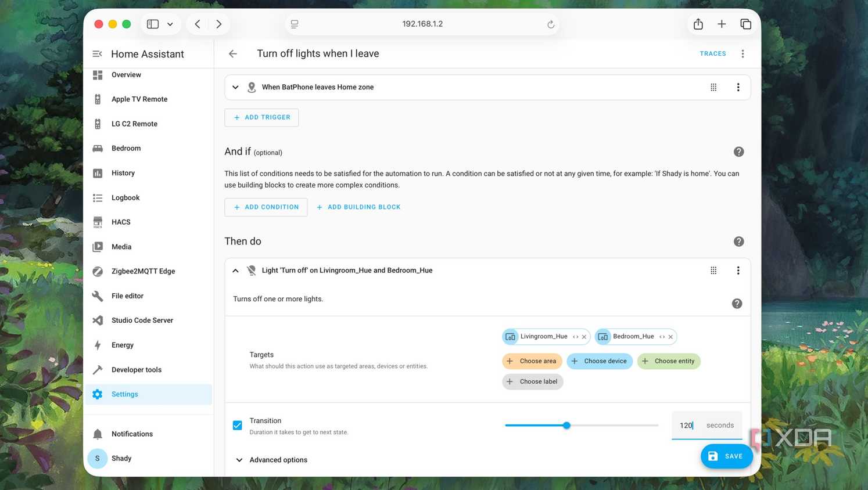
Task: Open help for the And if section
Action: click(738, 152)
